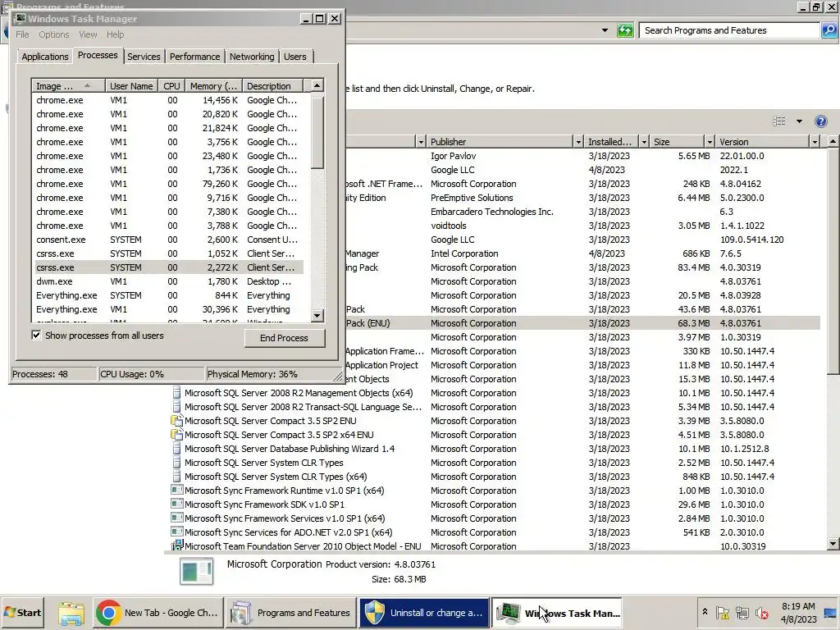Select chrome.exe process using 79,260 K
This screenshot has height=630, width=840.
(167, 185)
